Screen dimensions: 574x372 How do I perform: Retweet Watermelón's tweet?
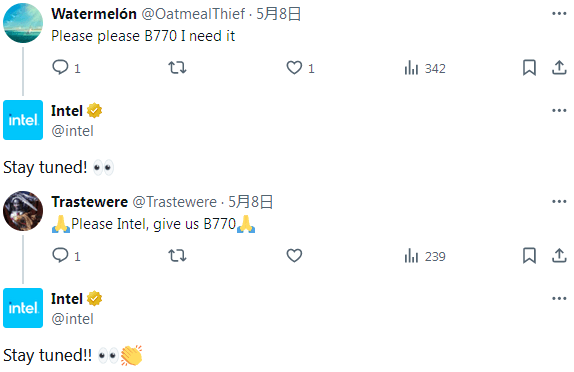point(177,68)
